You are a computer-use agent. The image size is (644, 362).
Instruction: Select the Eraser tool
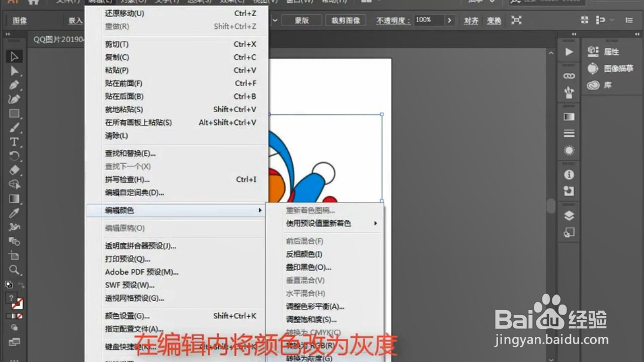(x=14, y=170)
